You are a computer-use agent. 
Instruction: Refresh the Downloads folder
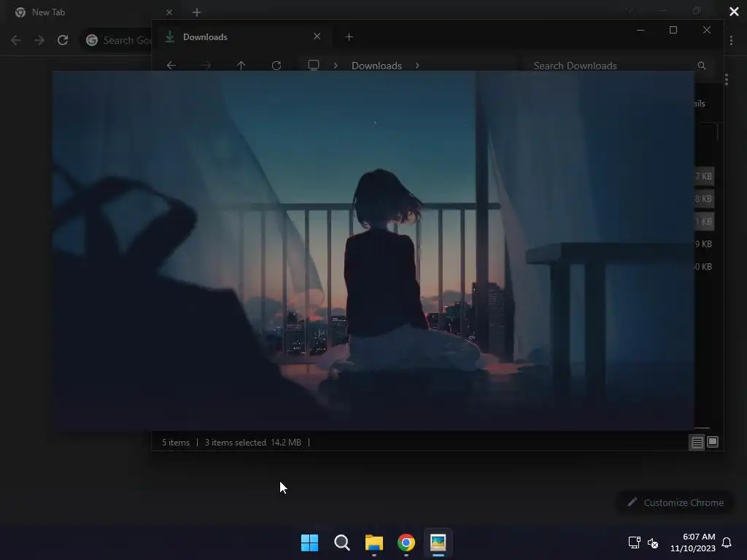pyautogui.click(x=276, y=66)
